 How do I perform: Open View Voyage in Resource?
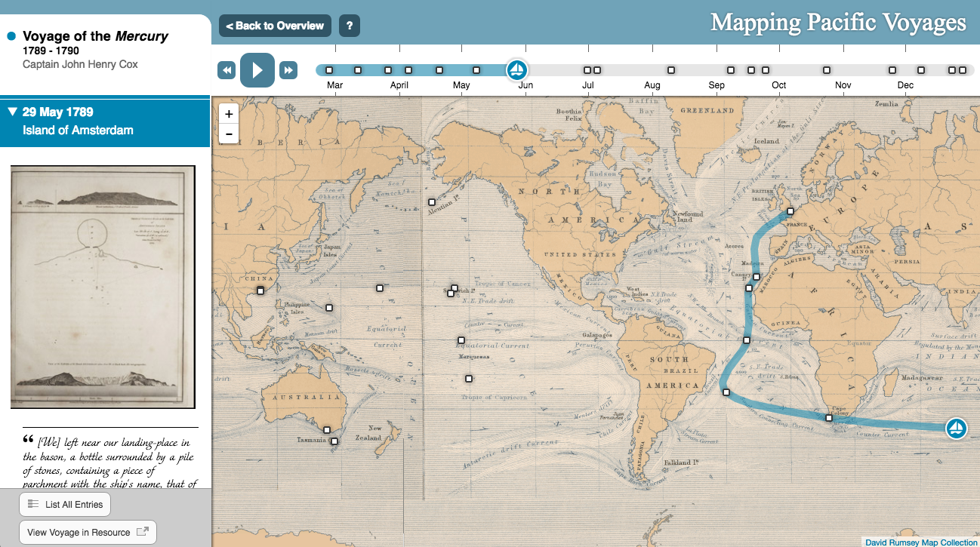tap(87, 532)
